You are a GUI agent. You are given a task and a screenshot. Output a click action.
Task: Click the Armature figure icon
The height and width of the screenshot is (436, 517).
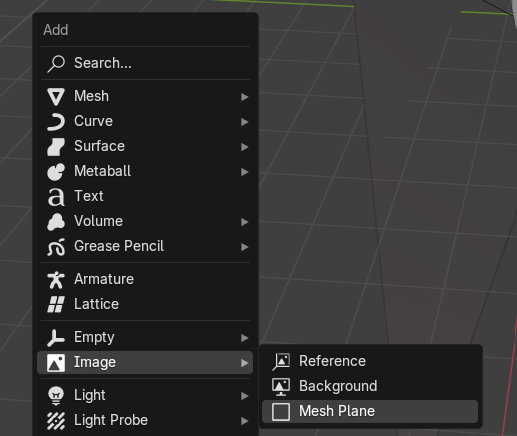[x=56, y=279]
